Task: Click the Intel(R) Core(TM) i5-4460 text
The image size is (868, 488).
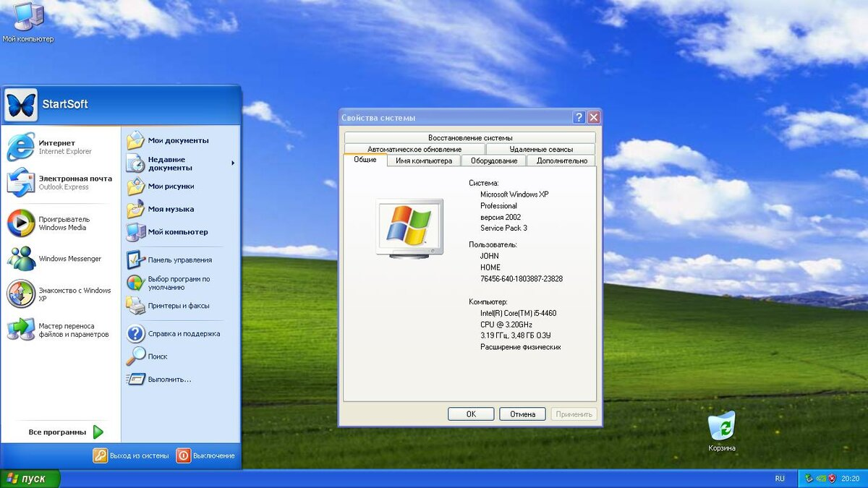Action: click(x=519, y=313)
